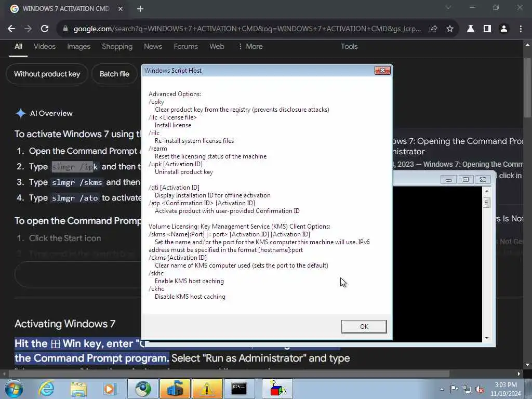This screenshot has width=532, height=399.
Task: Switch to Command Prompt taskbar button
Action: 239,389
